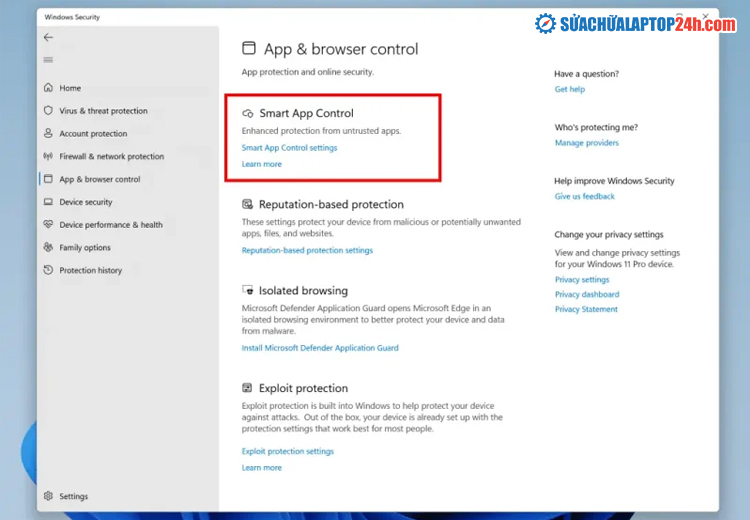View Protection history
The image size is (750, 520).
90,271
